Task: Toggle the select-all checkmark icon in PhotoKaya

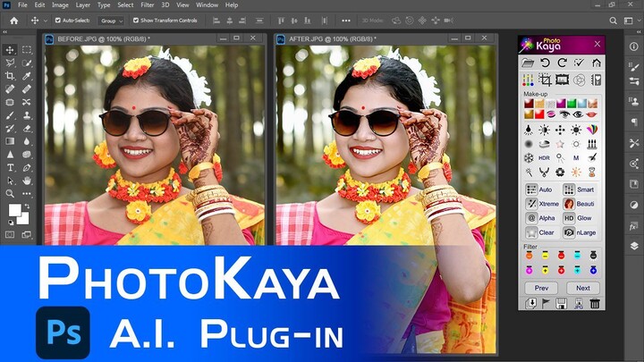Action: point(579,63)
